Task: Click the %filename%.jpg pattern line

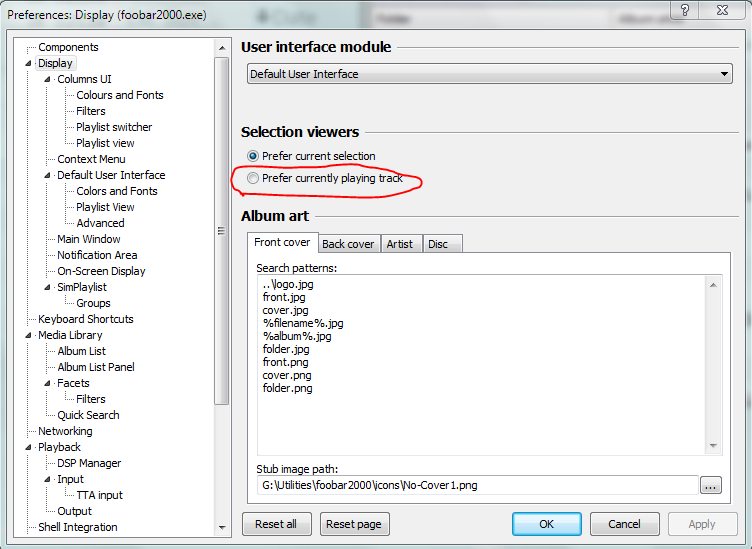Action: tap(303, 323)
